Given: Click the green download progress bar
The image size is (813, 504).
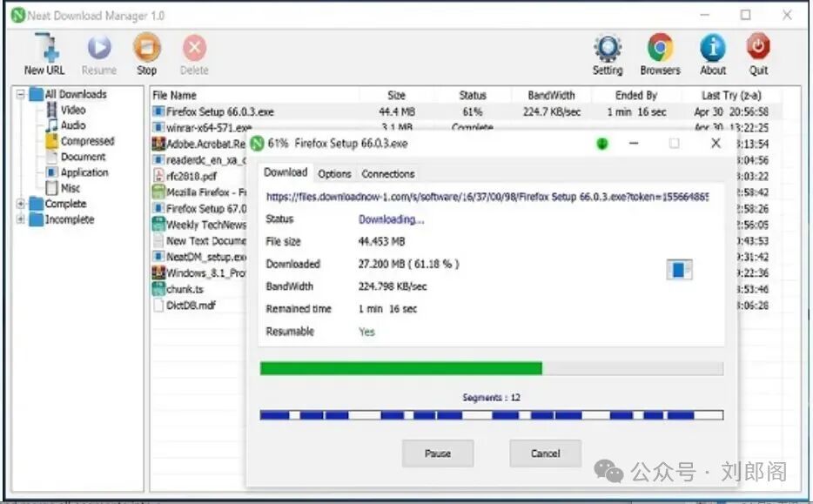Looking at the screenshot, I should 491,368.
